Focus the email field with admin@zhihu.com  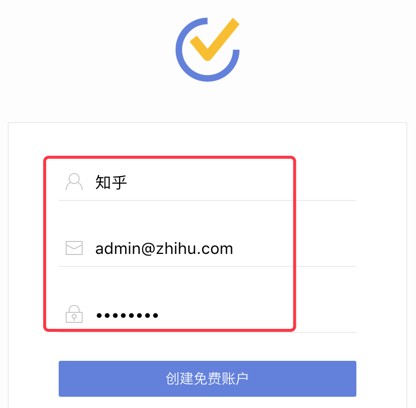point(207,249)
